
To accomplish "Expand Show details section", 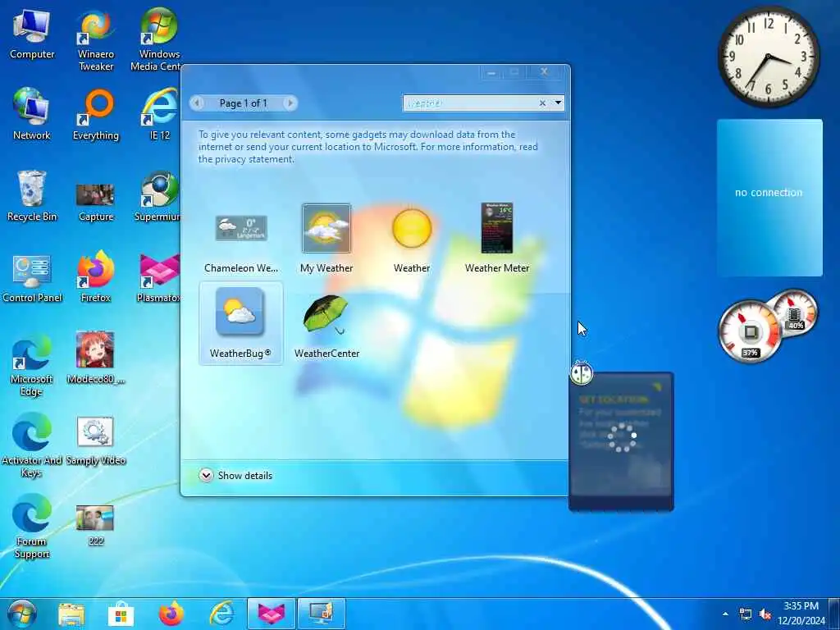I will tap(206, 475).
